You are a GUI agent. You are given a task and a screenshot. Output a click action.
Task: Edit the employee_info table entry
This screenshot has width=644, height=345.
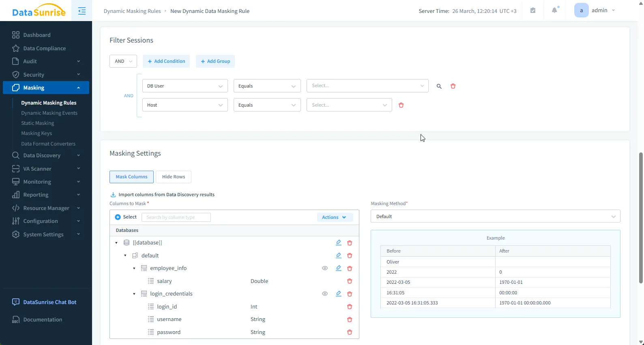pyautogui.click(x=338, y=268)
